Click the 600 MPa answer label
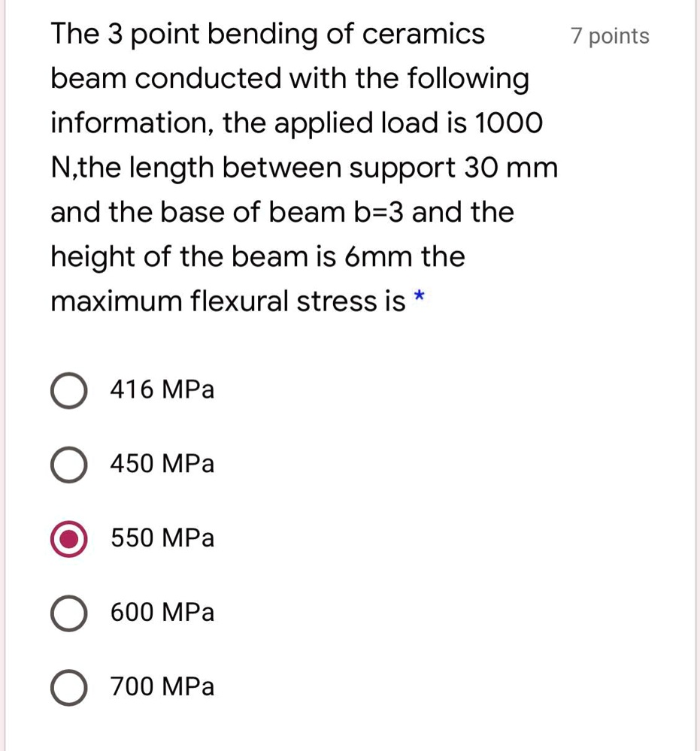 coord(162,612)
